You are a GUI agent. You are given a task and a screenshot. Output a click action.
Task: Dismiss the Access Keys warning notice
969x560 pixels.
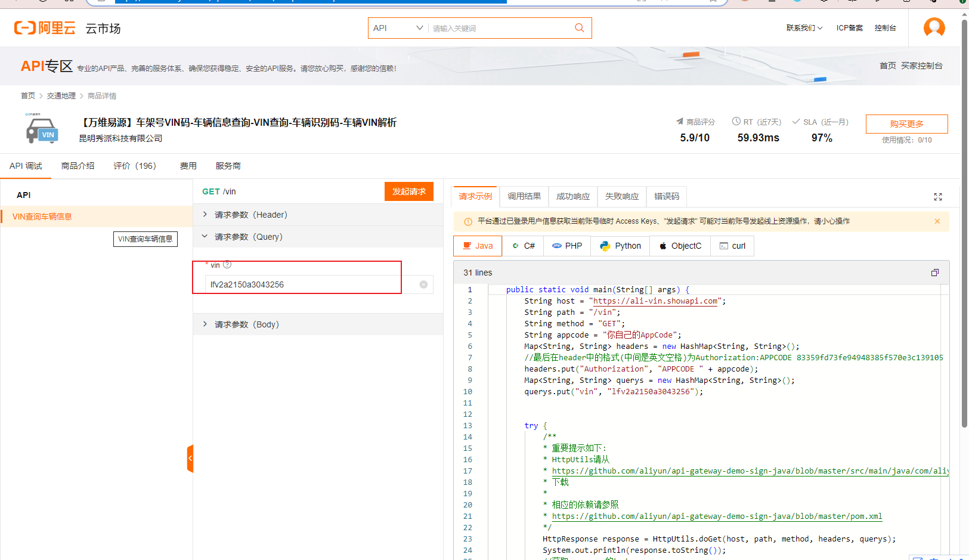click(x=937, y=221)
